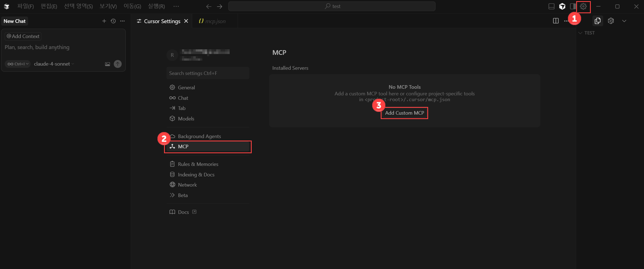This screenshot has width=644, height=269.
Task: Open Indexing & Docs settings
Action: coord(208,174)
